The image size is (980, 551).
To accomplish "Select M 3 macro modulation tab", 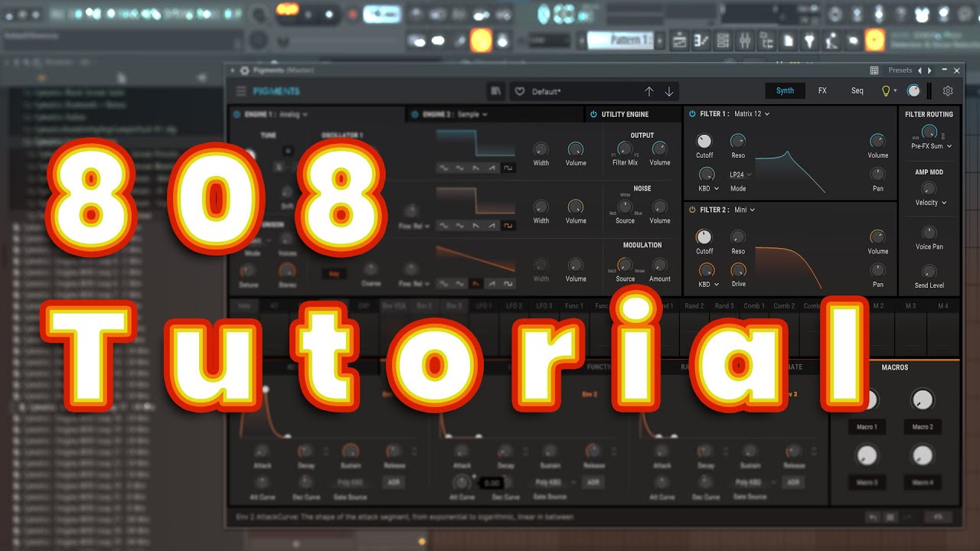I will tap(910, 306).
